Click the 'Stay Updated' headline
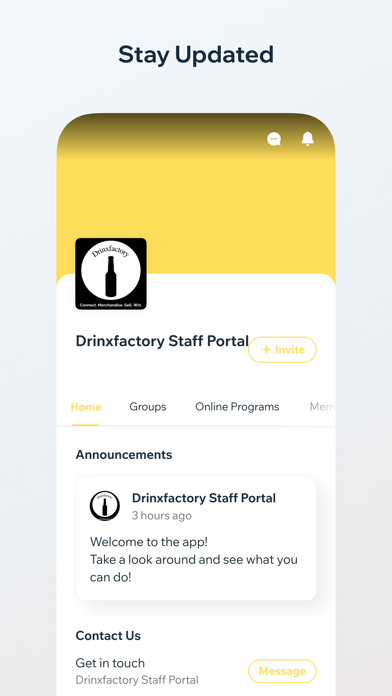The image size is (392, 696). click(x=196, y=55)
